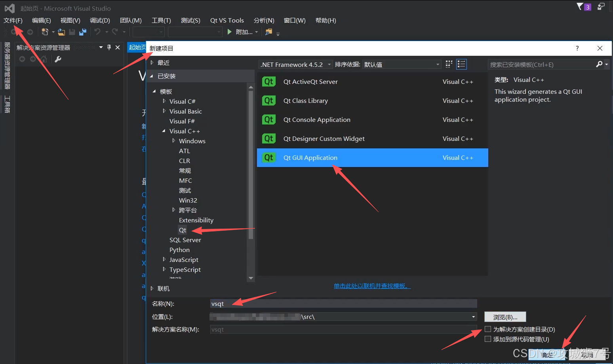
Task: Select Qt Class Library template
Action: click(372, 100)
